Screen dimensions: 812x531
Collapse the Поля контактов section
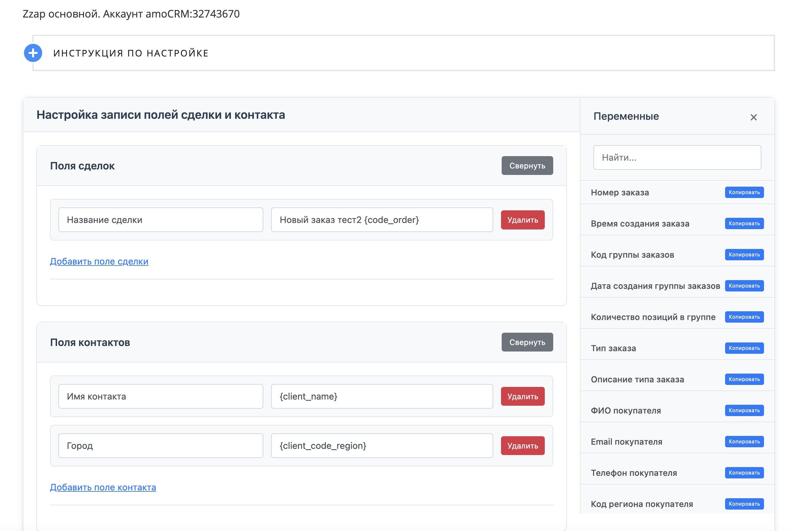tap(527, 342)
